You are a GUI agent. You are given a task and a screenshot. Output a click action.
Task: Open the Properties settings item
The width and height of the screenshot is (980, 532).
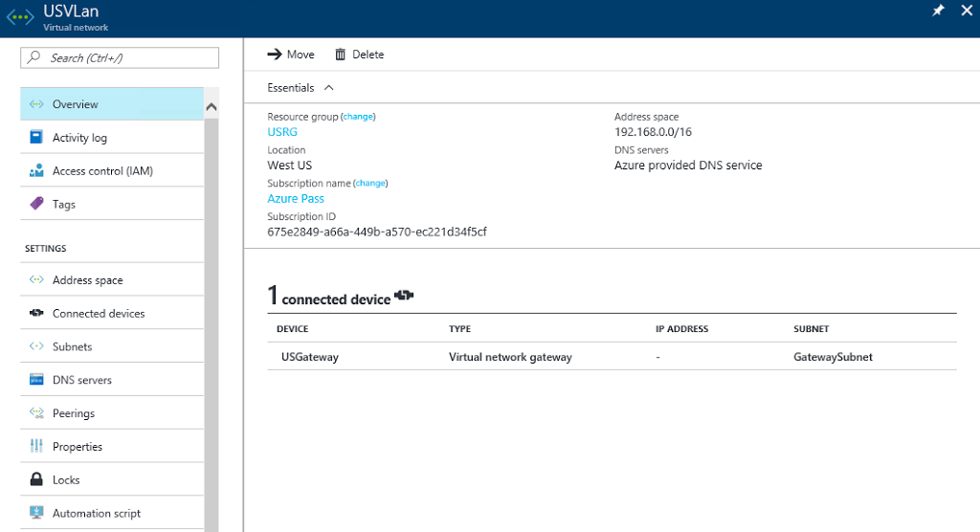(x=112, y=446)
